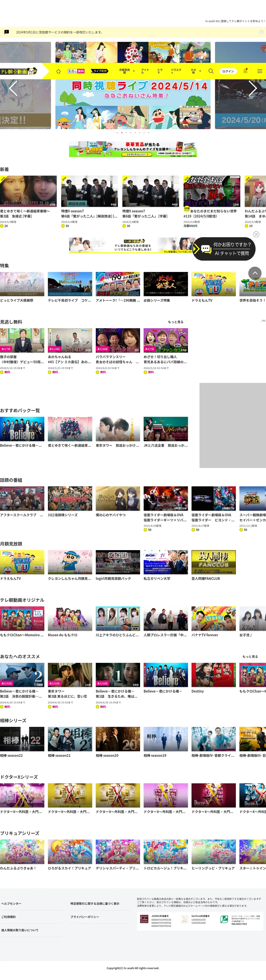Open the バラエティ nav item
The width and height of the screenshot is (266, 980).
coord(176,71)
